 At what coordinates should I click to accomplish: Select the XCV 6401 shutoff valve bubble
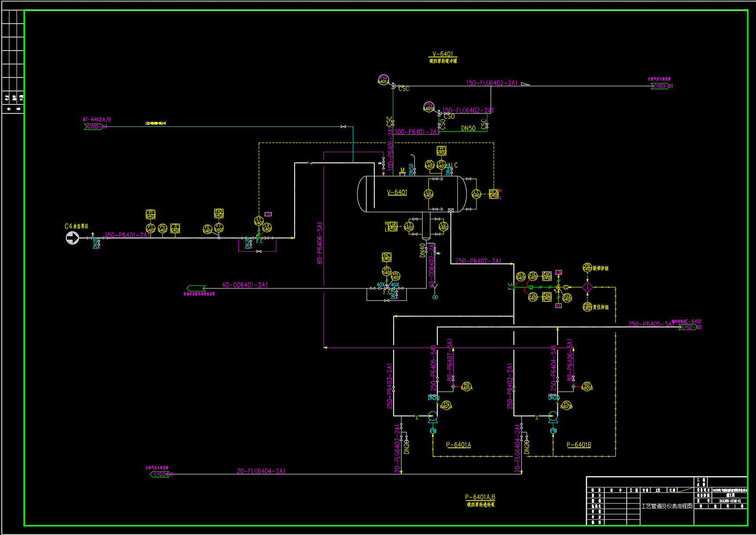click(x=521, y=276)
